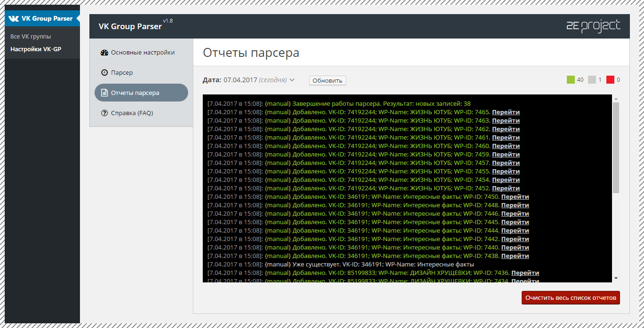Click the document icon beside Отчеты парсера

tap(104, 93)
